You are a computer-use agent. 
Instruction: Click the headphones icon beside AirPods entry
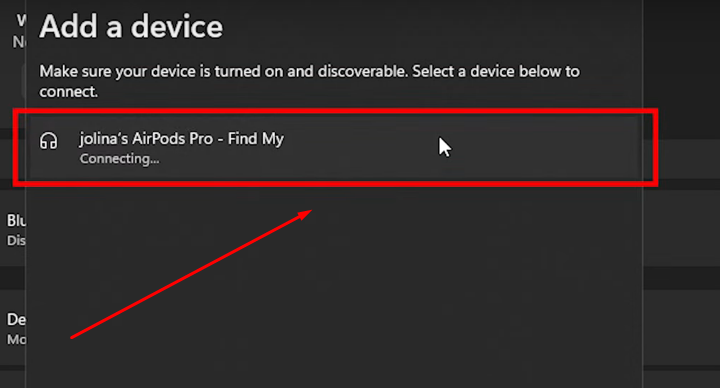pyautogui.click(x=48, y=141)
